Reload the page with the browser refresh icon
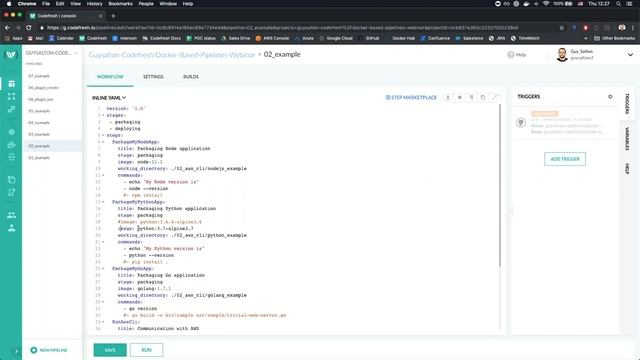 [x=29, y=28]
